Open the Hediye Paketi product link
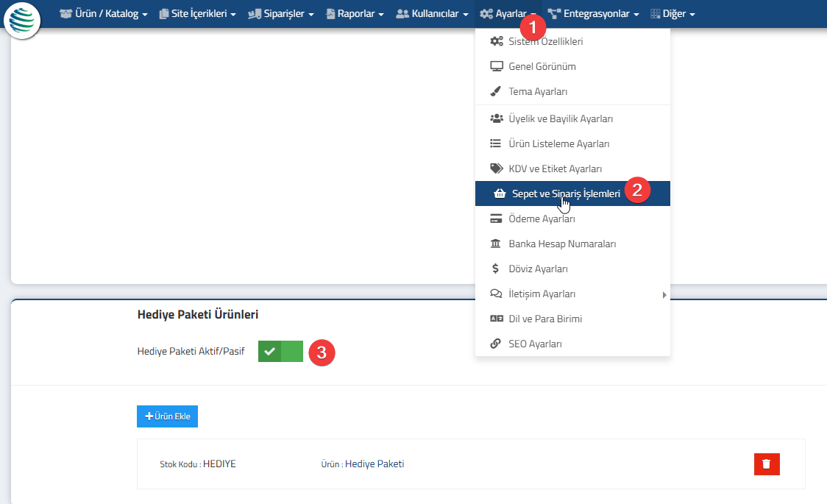Viewport: 827px width, 504px height. [x=375, y=464]
